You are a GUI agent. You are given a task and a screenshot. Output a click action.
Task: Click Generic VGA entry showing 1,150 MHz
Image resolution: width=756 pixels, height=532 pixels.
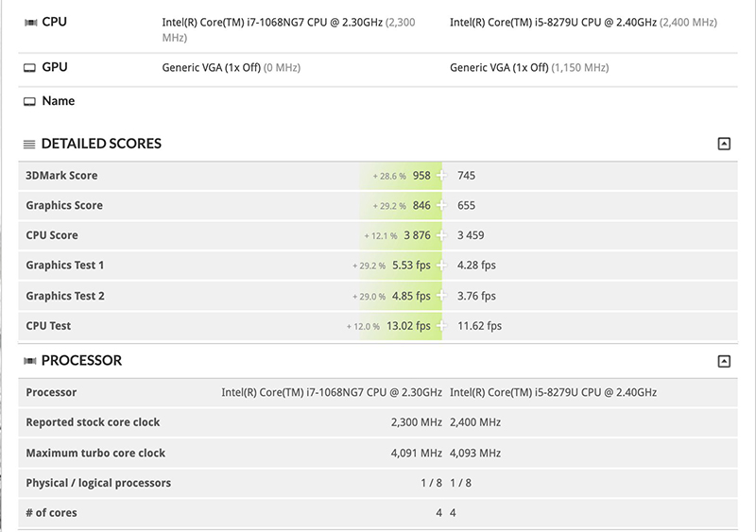point(529,67)
